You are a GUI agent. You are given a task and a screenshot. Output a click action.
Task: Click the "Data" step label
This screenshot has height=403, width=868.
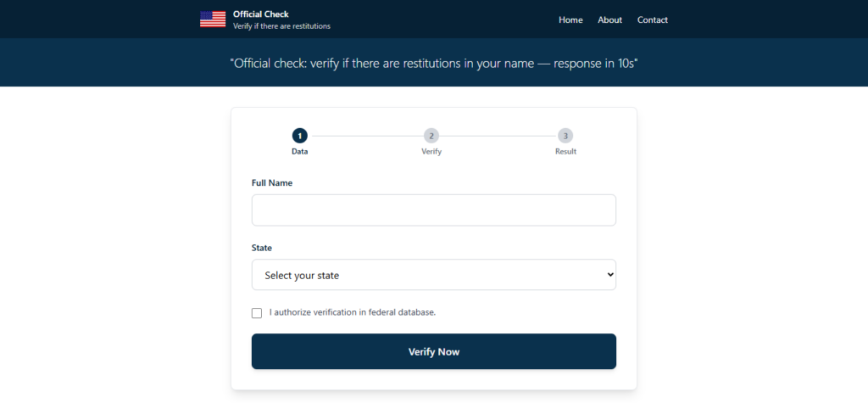pyautogui.click(x=299, y=152)
